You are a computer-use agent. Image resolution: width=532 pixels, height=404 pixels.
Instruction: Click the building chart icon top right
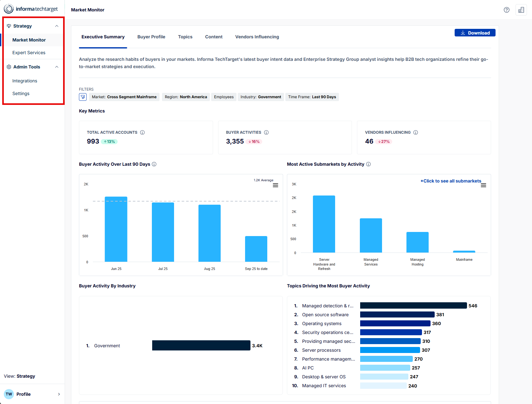[521, 10]
